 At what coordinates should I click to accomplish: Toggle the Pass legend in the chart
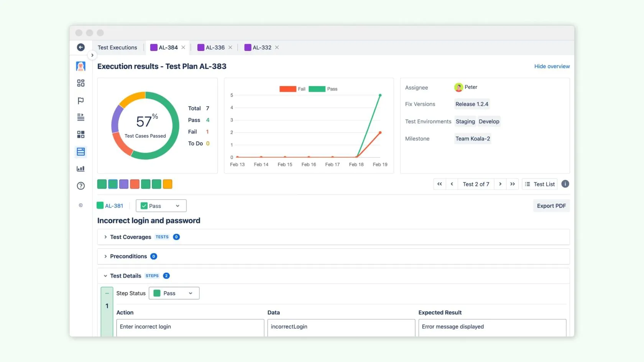[323, 89]
